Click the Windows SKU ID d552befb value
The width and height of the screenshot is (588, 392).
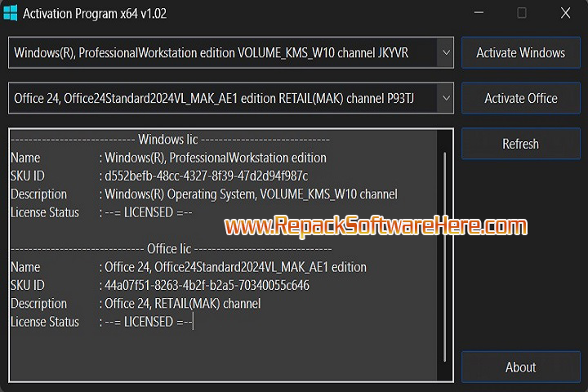click(207, 176)
